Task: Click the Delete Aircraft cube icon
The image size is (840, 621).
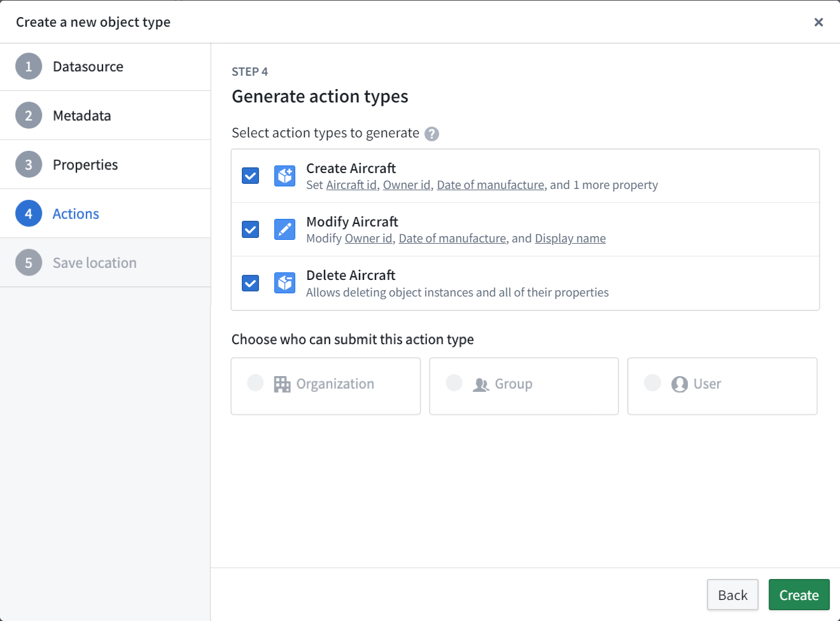Action: coord(284,283)
